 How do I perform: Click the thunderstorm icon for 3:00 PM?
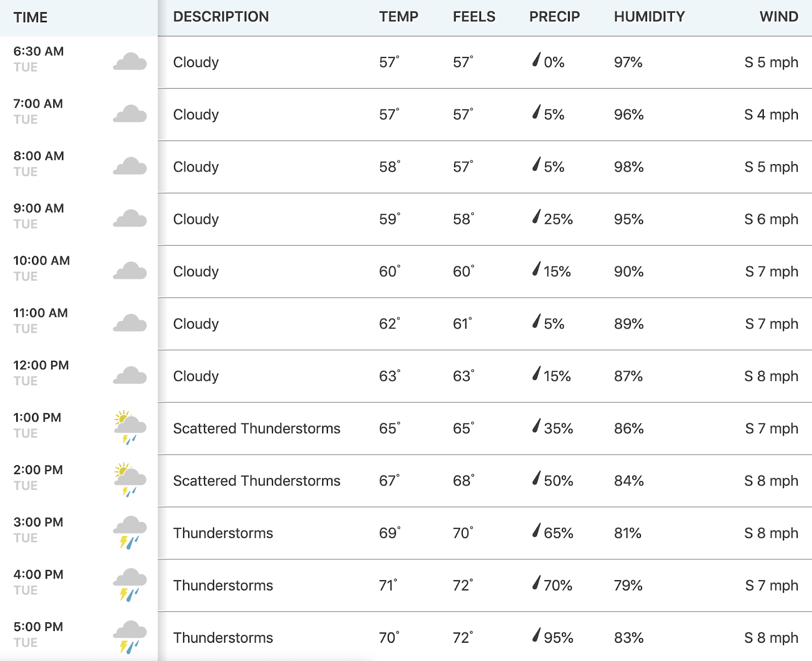(x=130, y=533)
